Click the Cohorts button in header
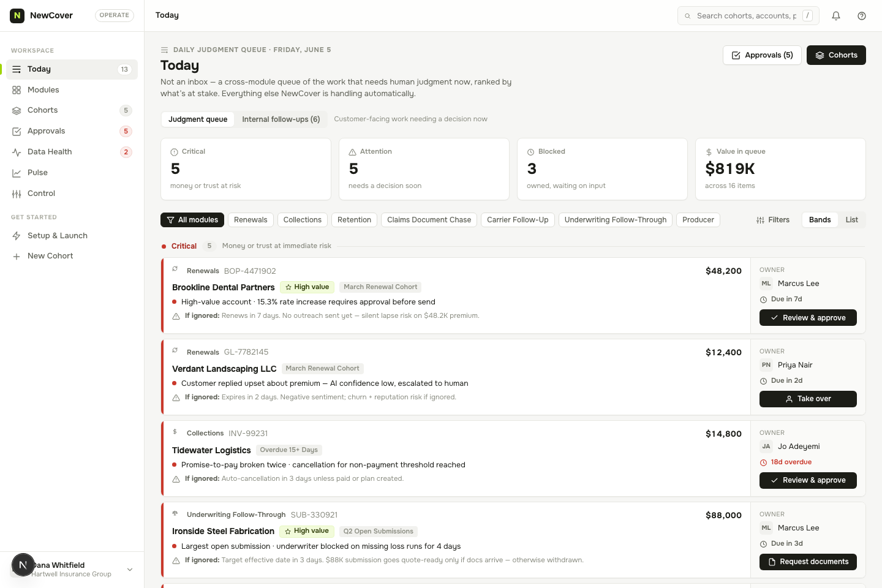The height and width of the screenshot is (588, 882). pyautogui.click(x=836, y=55)
